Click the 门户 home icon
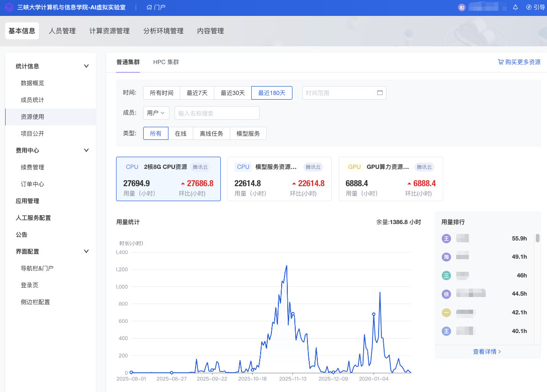The width and height of the screenshot is (547, 392). tap(149, 7)
